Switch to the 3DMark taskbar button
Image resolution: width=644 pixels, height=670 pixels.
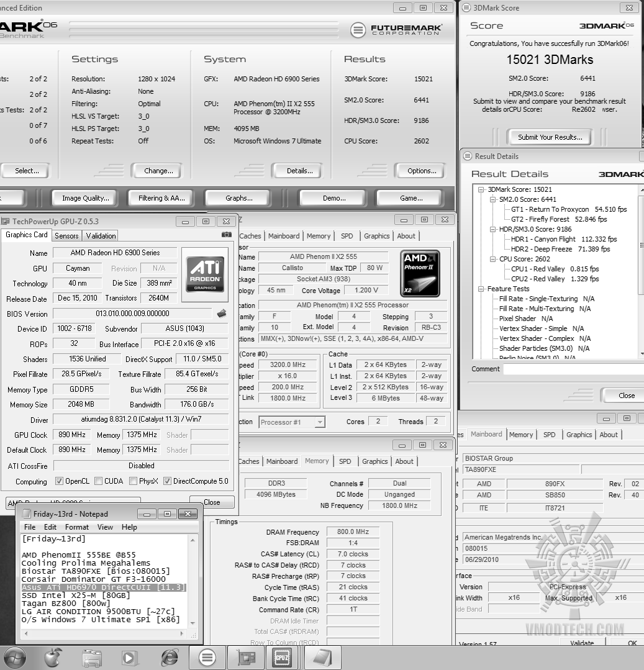[207, 658]
